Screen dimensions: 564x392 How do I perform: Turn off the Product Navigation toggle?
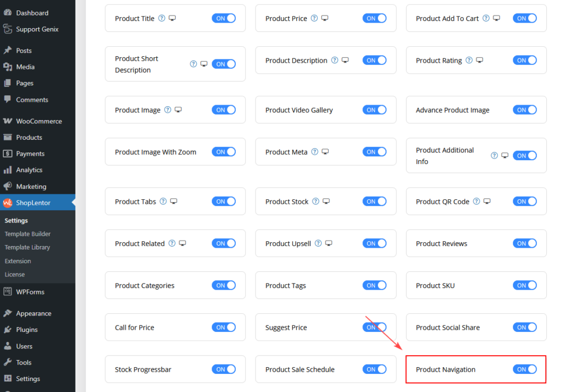point(525,369)
